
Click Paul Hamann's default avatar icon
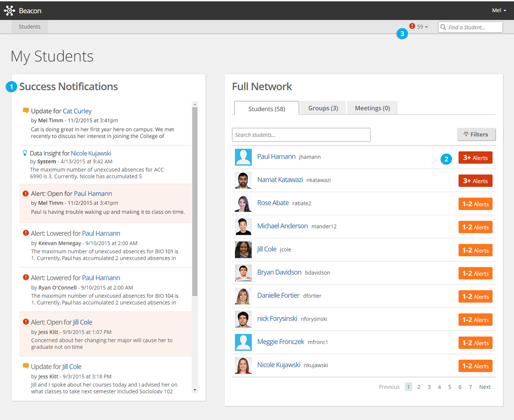click(x=243, y=157)
